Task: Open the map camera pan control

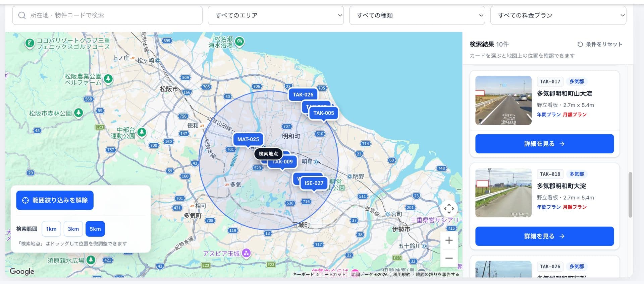Action: point(449,209)
